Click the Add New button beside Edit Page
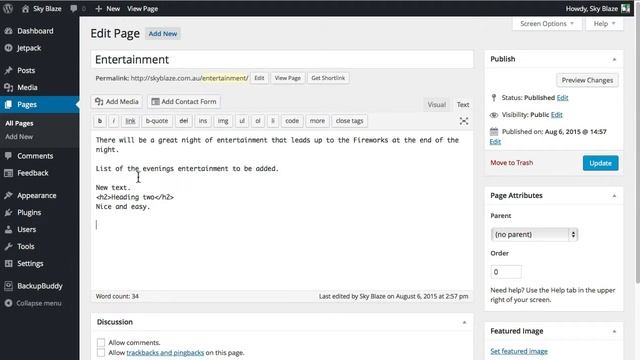This screenshot has width=640, height=360. click(x=163, y=34)
